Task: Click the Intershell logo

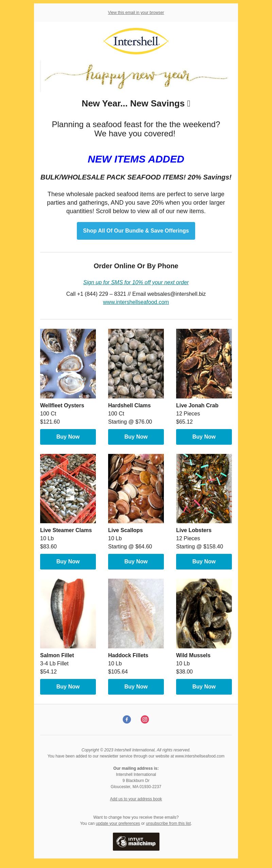Action: pos(136,41)
